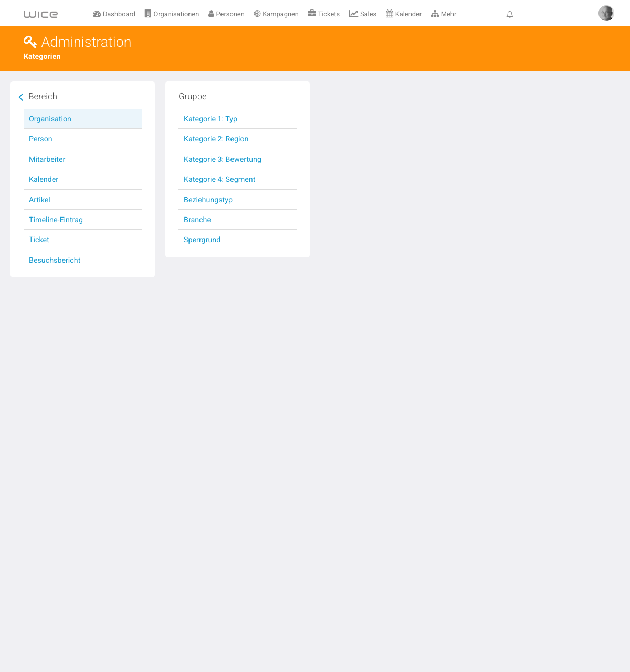The height and width of the screenshot is (672, 630).
Task: Go back with the Bereich chevron
Action: point(21,97)
